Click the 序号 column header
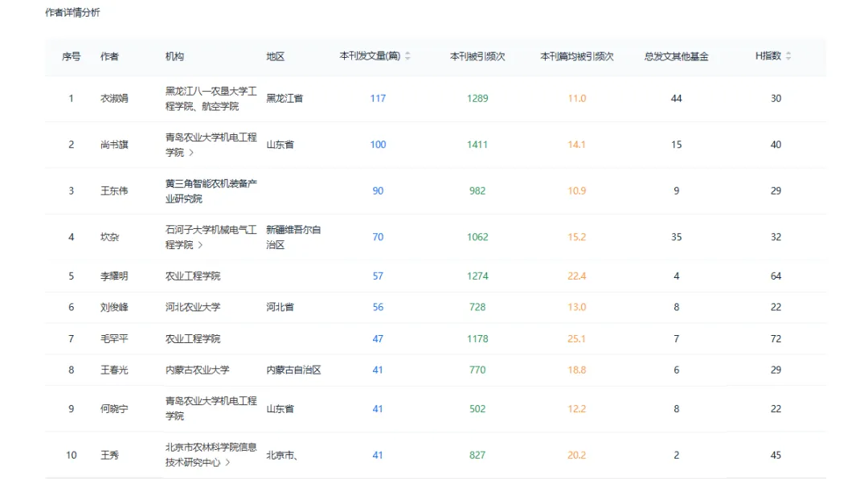Viewport: 868px width, 499px height. (x=71, y=56)
